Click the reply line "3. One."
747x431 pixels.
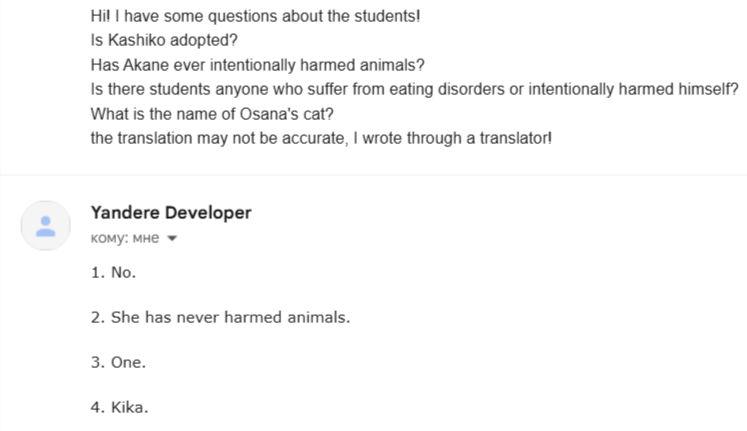pyautogui.click(x=118, y=362)
